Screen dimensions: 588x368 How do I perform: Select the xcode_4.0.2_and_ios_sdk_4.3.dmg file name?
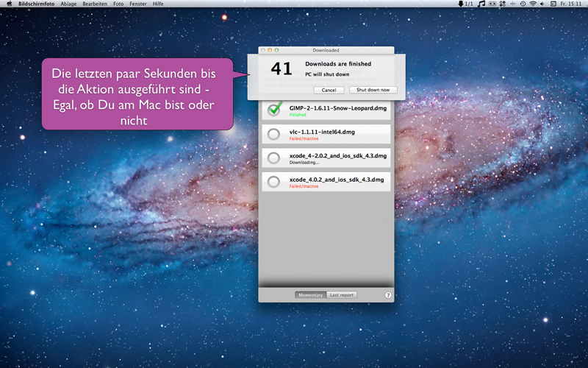click(x=337, y=180)
